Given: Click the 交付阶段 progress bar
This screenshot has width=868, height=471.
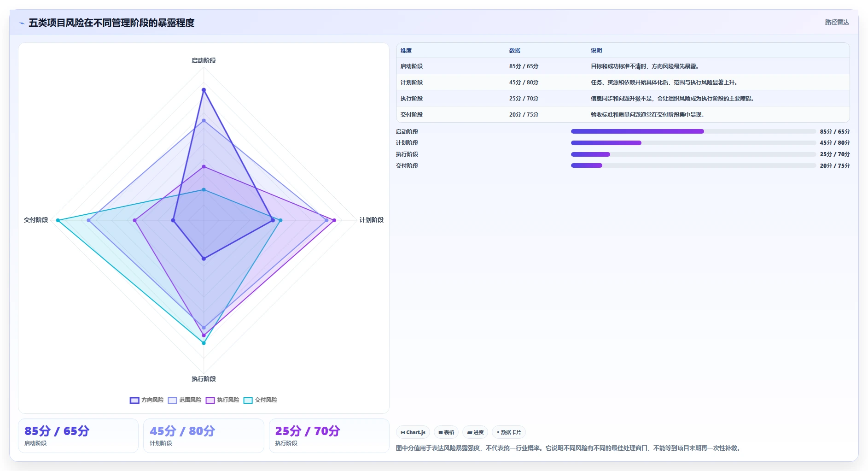Looking at the screenshot, I should coord(693,165).
